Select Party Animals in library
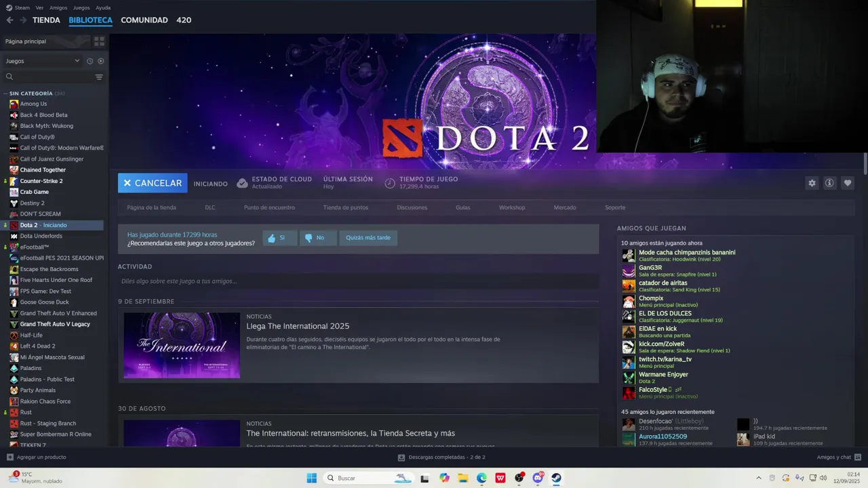The width and height of the screenshot is (868, 488). click(x=38, y=390)
